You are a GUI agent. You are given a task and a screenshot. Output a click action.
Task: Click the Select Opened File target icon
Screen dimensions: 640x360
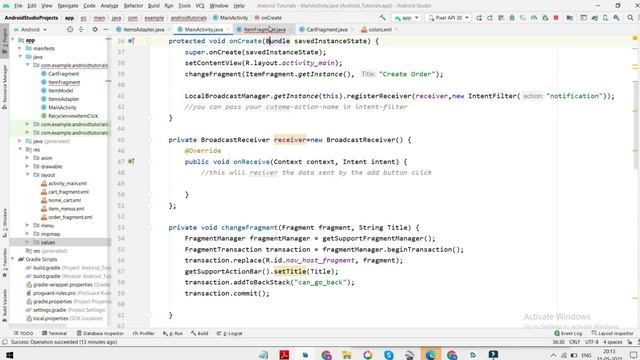tap(70, 29)
